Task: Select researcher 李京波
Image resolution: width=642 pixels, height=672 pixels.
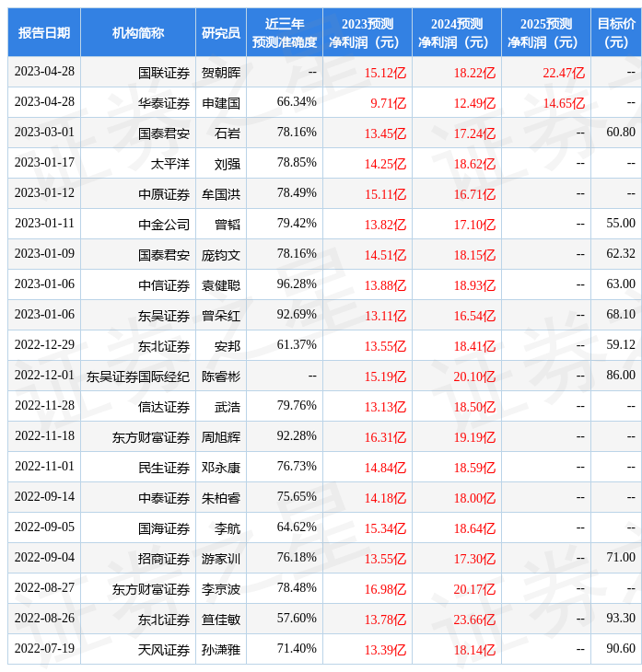Action: pyautogui.click(x=221, y=590)
